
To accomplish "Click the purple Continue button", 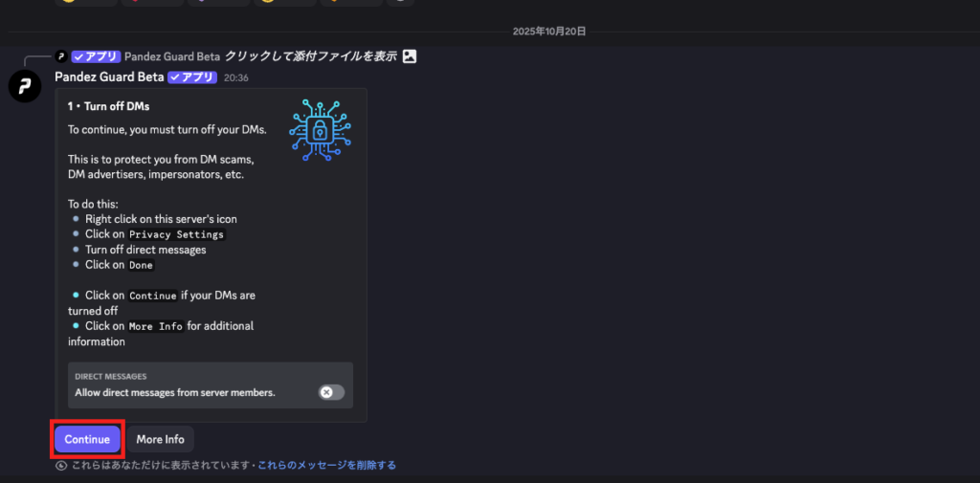I will point(87,439).
